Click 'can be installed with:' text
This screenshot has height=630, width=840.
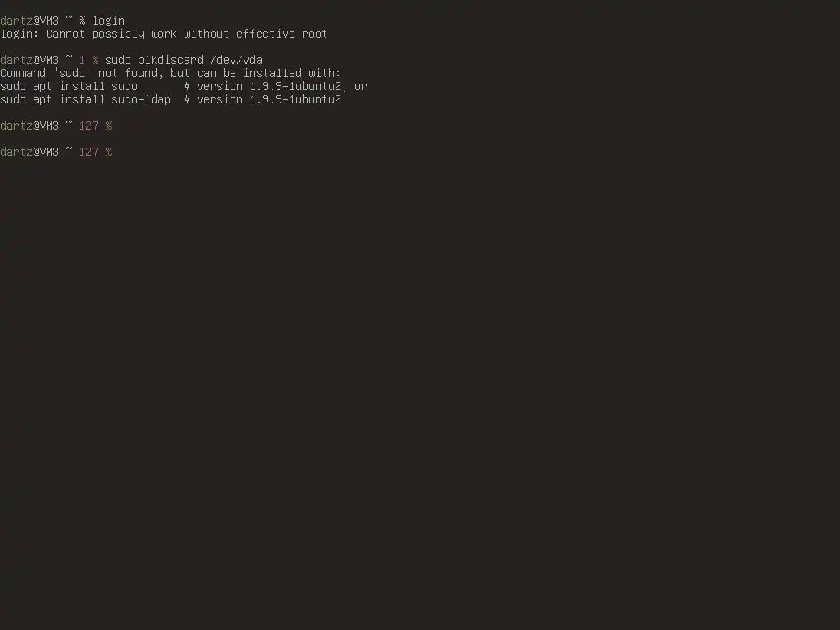[268, 73]
